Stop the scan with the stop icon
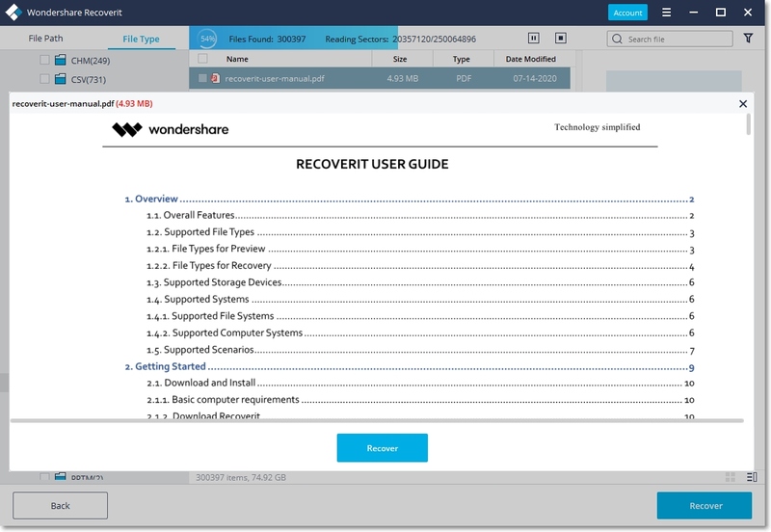Viewport: 771px width, 532px height. click(x=561, y=38)
